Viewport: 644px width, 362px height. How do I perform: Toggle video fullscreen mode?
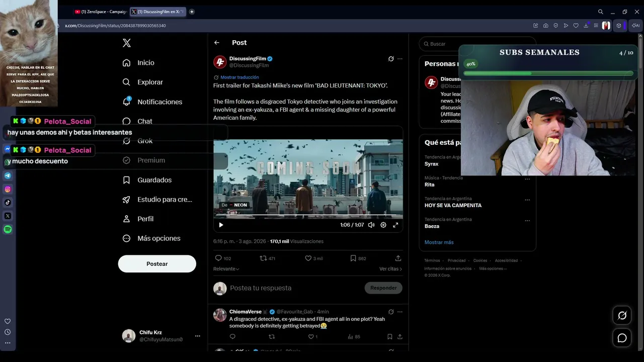tap(395, 225)
